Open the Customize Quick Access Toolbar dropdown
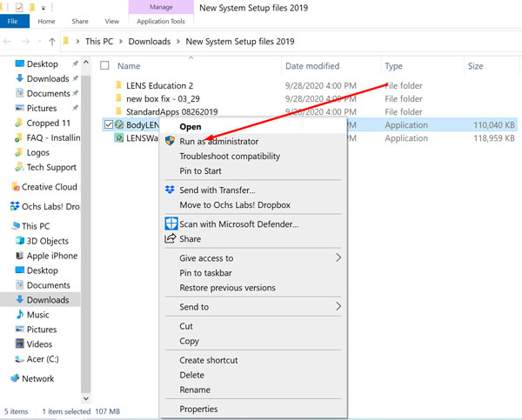 click(43, 8)
